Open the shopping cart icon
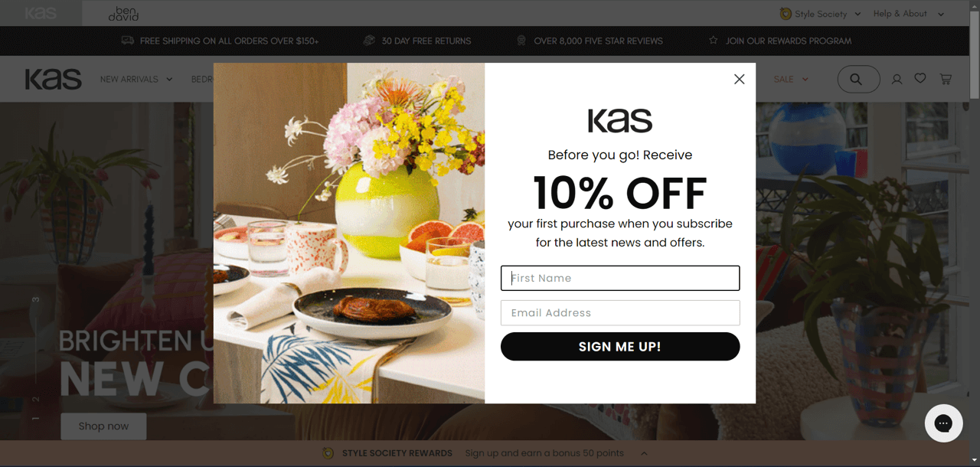The width and height of the screenshot is (980, 467). point(946,79)
